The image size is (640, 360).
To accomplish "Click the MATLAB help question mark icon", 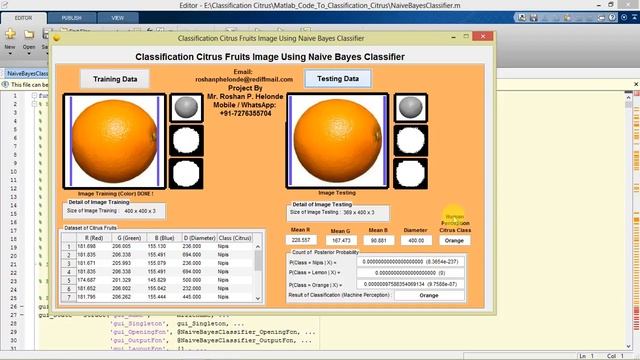I will [612, 18].
